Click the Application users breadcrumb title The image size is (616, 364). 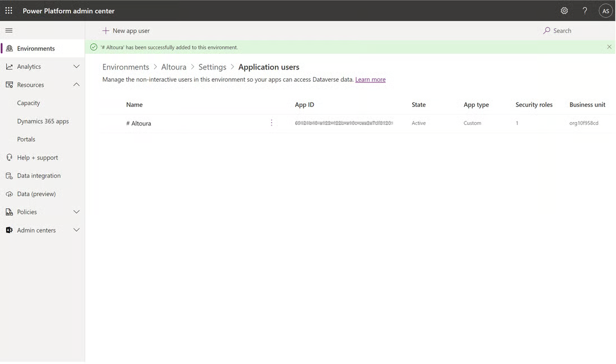tap(269, 67)
